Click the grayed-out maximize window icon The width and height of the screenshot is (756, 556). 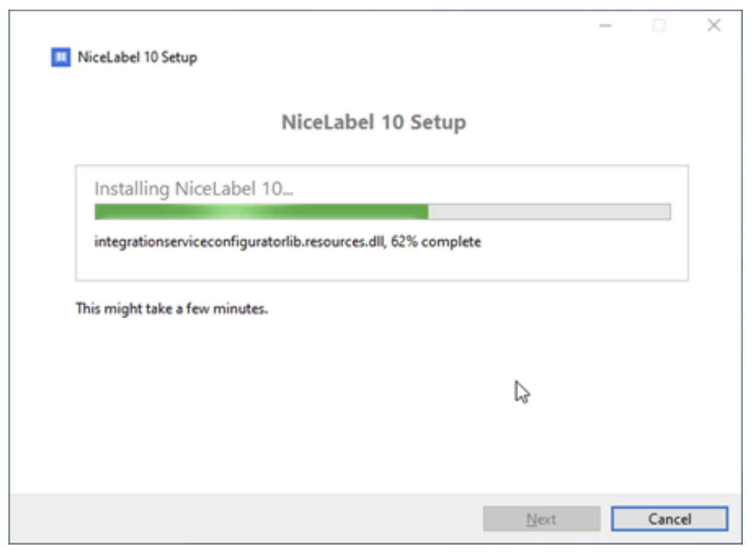(659, 25)
